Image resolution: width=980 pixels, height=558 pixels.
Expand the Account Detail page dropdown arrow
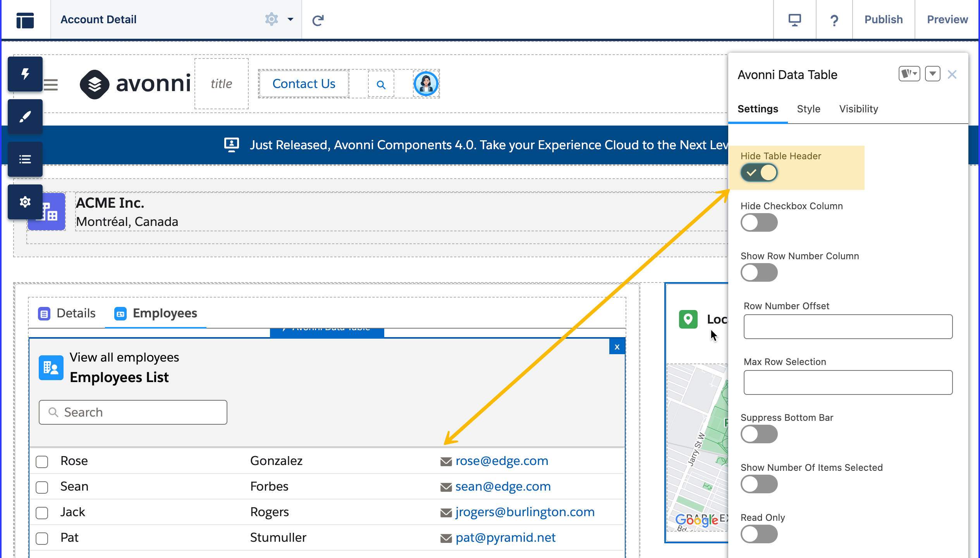291,19
